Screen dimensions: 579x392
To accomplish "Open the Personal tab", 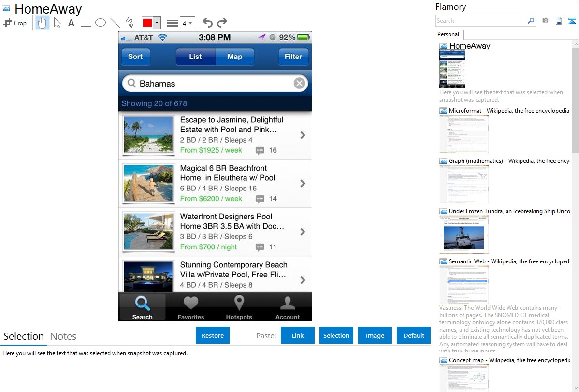I will point(449,34).
